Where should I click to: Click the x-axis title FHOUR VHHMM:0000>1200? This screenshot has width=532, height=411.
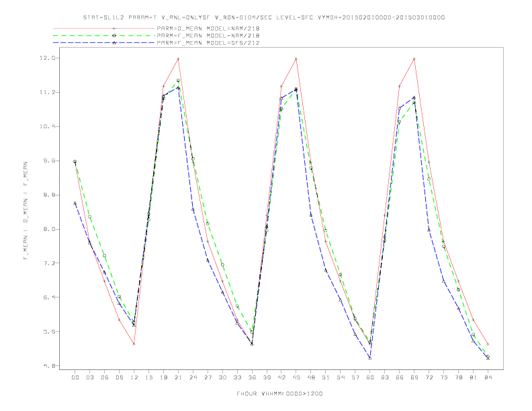[279, 394]
